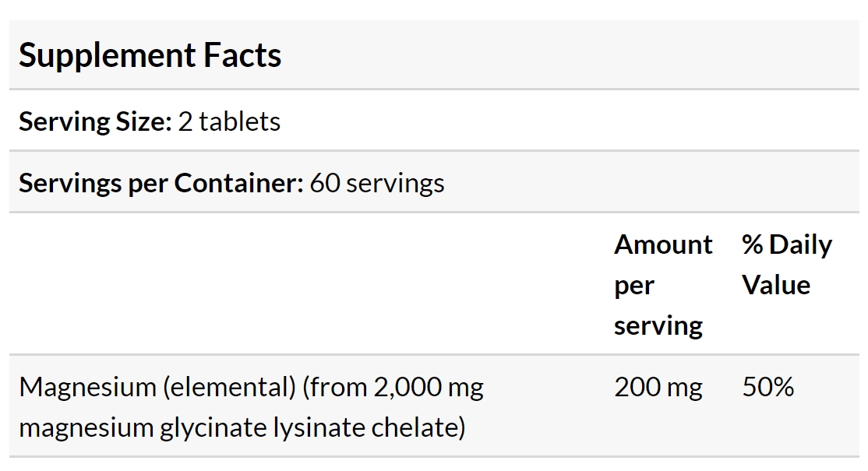Image resolution: width=868 pixels, height=471 pixels.
Task: Click the word serving in the Amount header
Action: 658,325
